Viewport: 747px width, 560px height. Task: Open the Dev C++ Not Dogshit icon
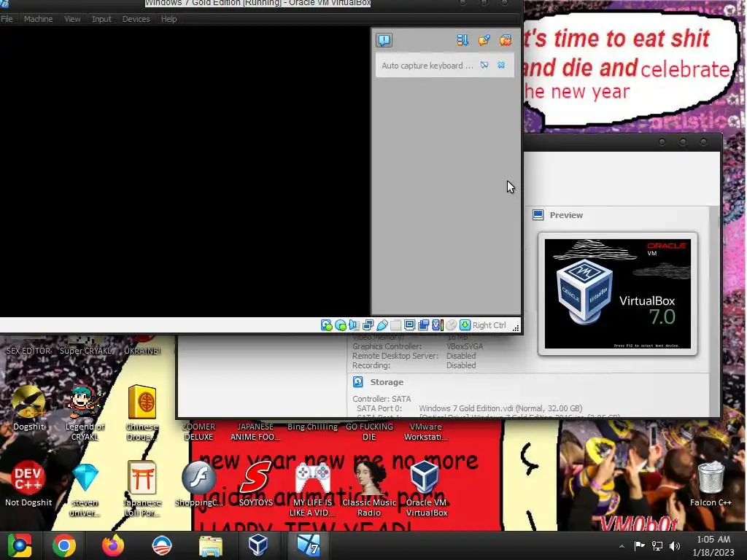28,483
